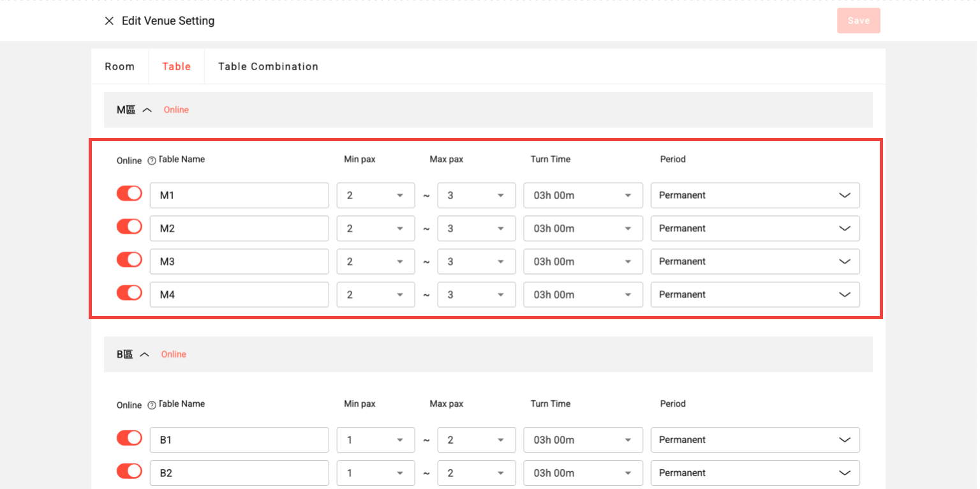Image resolution: width=980 pixels, height=489 pixels.
Task: Turn off online toggle for B1
Action: [130, 439]
